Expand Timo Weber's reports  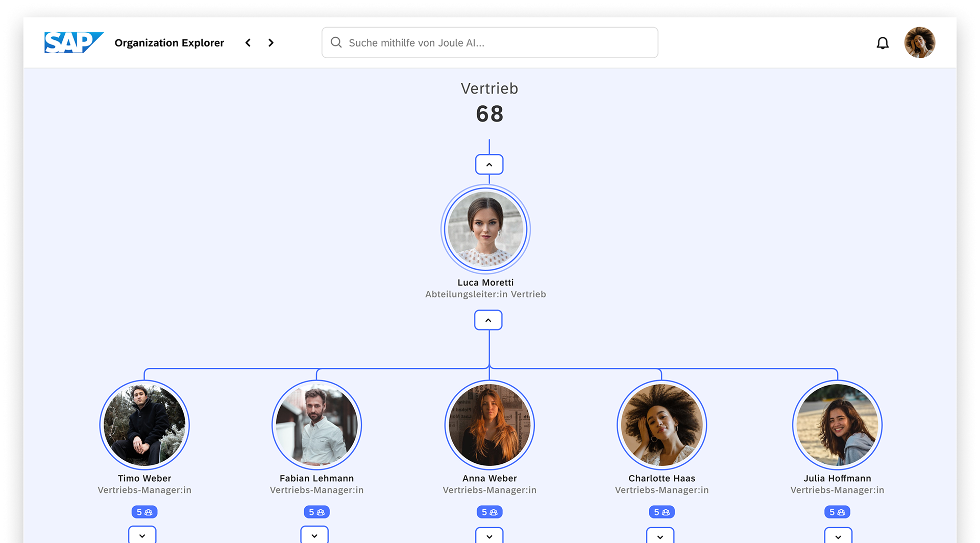142,535
